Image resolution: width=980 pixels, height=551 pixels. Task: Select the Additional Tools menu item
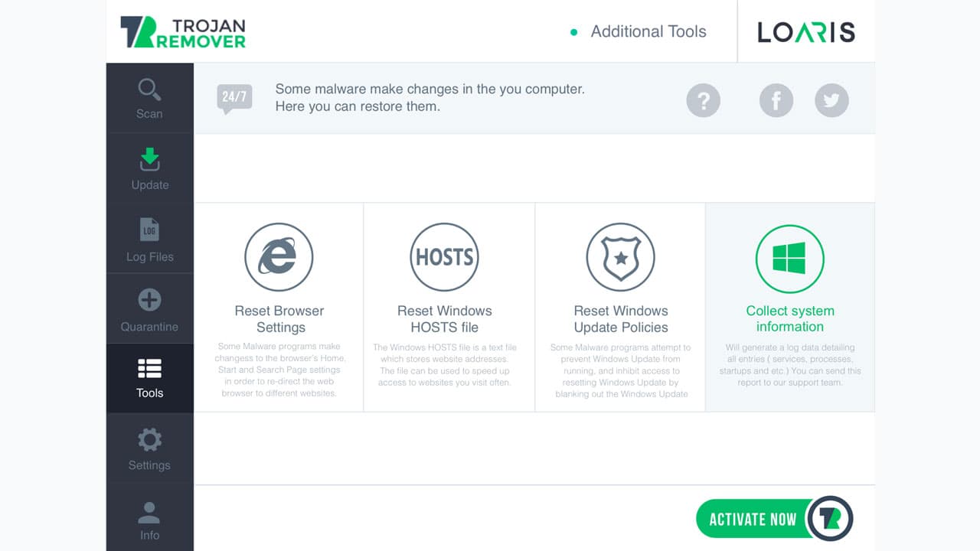(x=648, y=31)
